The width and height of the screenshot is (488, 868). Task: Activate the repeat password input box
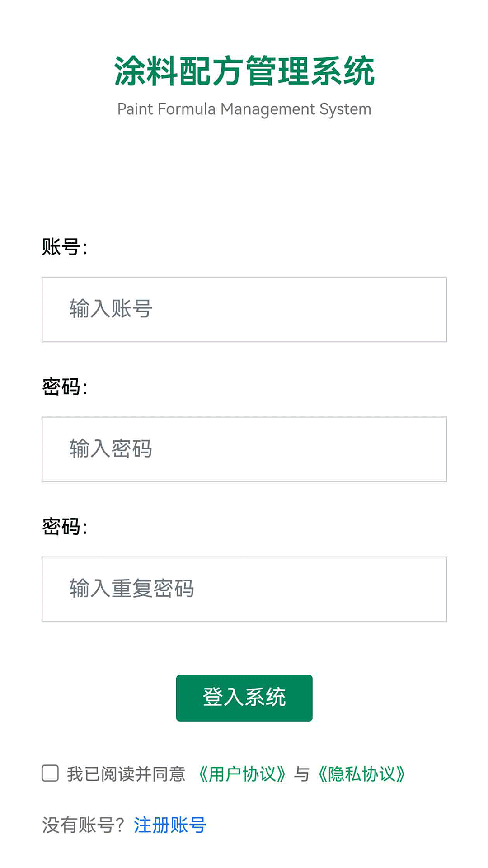click(244, 589)
